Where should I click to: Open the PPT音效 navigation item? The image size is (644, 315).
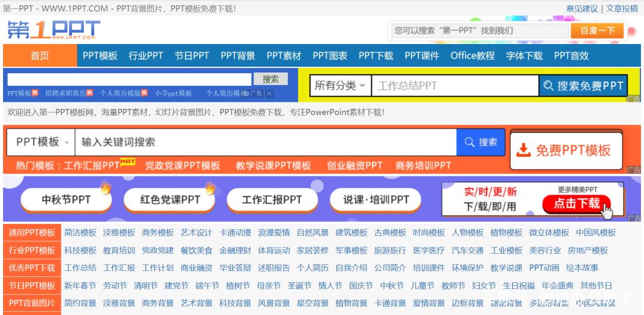point(571,56)
